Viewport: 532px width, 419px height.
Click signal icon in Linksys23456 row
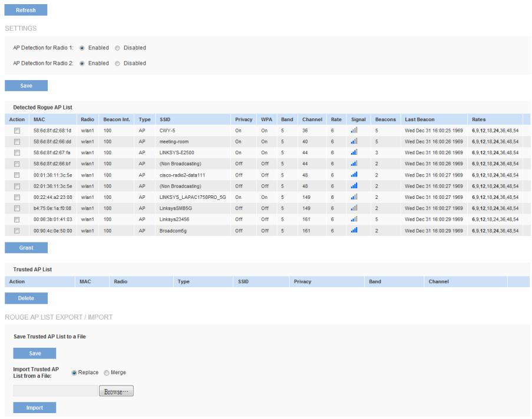click(354, 220)
